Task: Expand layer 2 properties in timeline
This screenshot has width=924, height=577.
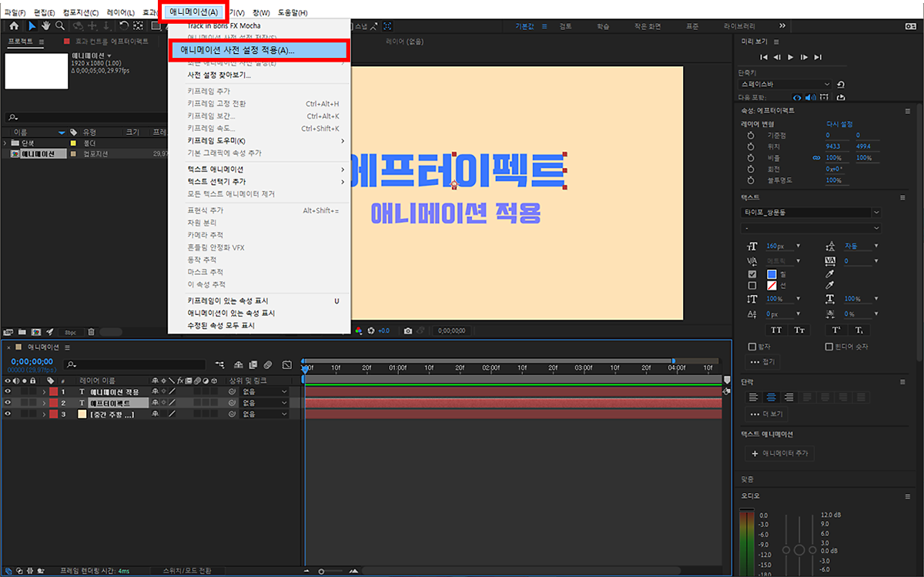Action: [44, 404]
